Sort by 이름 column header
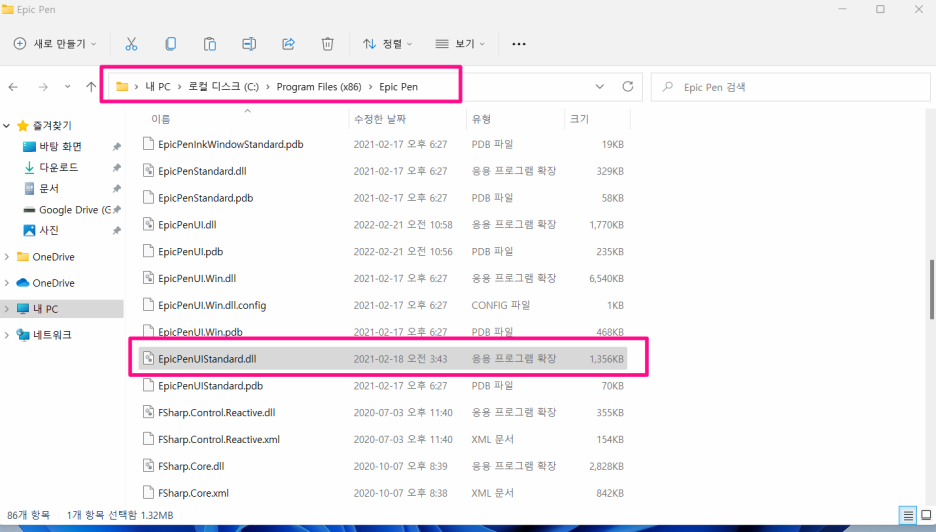Viewport: 936px width, 532px height. tap(161, 119)
